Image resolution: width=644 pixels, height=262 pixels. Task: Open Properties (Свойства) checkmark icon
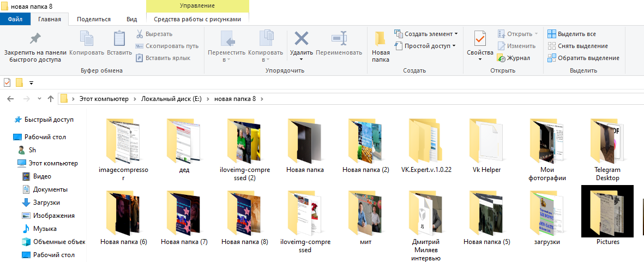tap(480, 38)
